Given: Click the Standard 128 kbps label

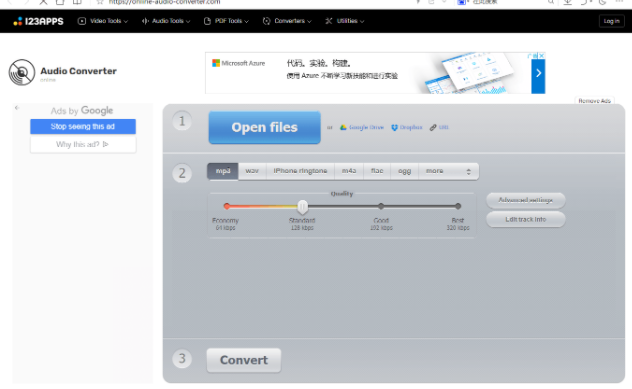Looking at the screenshot, I should point(302,224).
